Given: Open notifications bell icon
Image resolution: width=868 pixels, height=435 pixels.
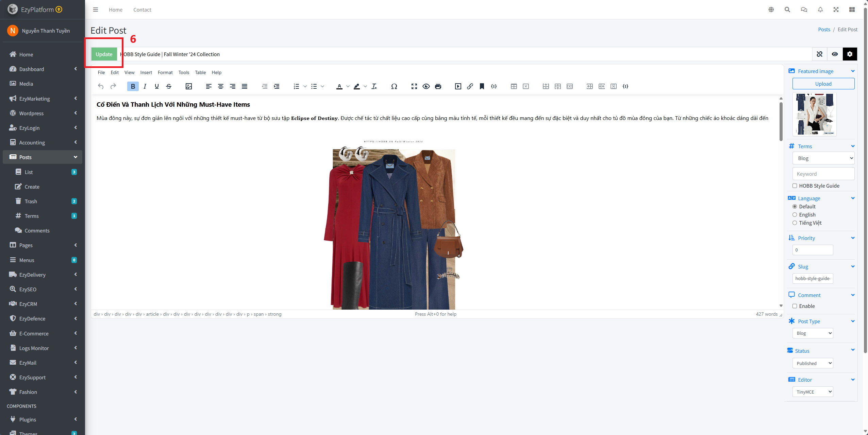Looking at the screenshot, I should tap(820, 10).
